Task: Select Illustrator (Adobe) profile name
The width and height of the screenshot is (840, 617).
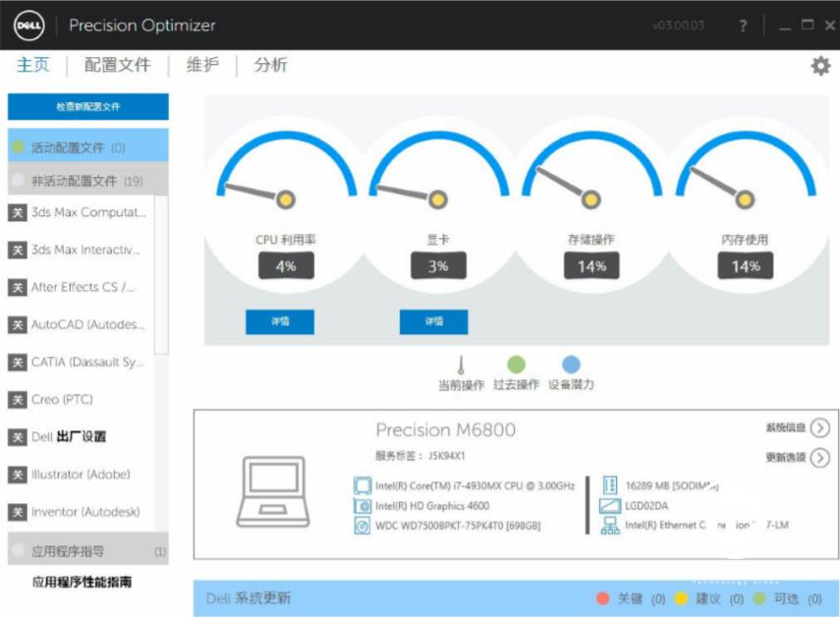Action: click(81, 475)
